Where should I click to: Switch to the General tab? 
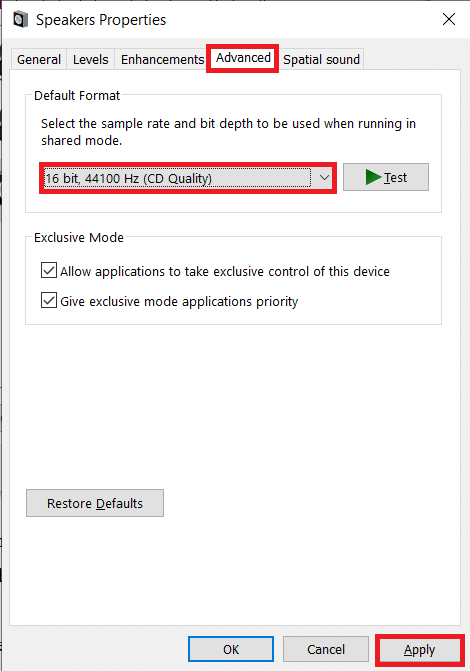(x=39, y=59)
